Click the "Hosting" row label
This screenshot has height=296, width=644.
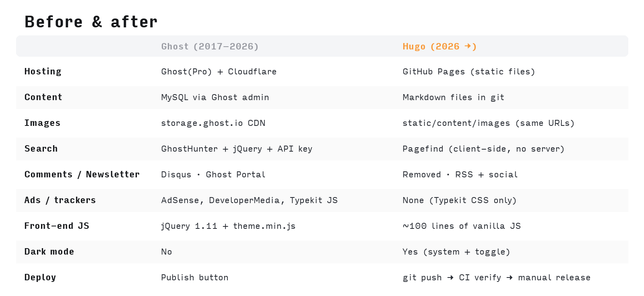pyautogui.click(x=43, y=72)
